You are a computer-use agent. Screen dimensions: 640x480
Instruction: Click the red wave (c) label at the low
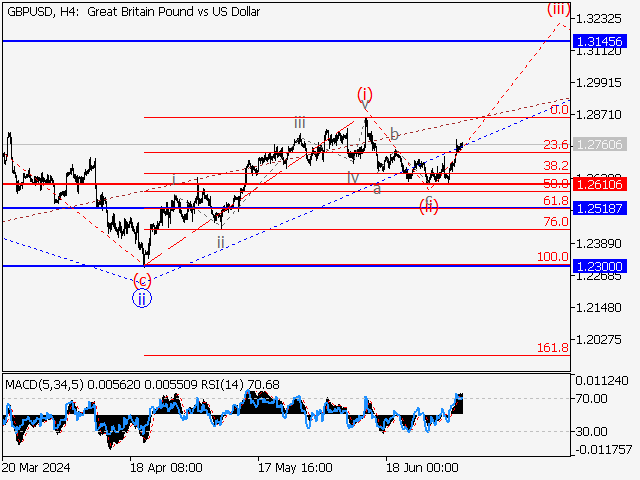142,281
